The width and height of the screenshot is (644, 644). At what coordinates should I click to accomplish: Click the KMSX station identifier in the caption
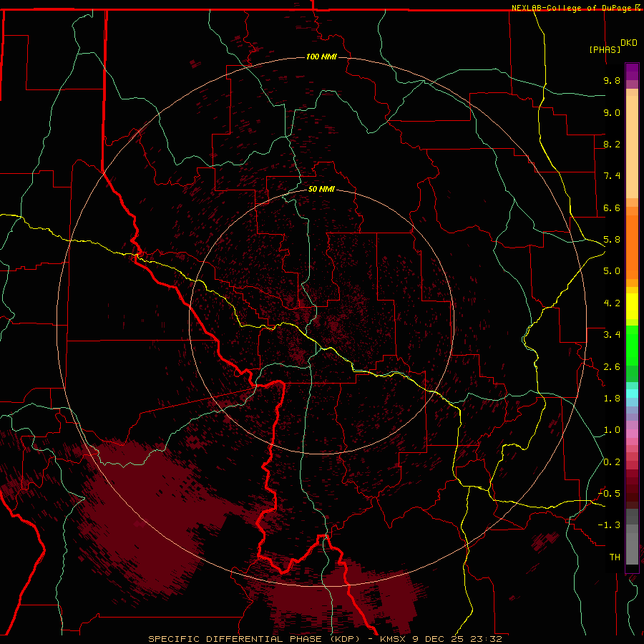(x=394, y=639)
